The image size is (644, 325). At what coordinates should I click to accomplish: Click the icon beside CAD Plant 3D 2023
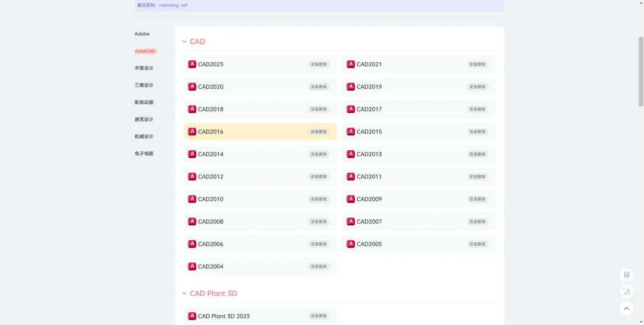[192, 316]
